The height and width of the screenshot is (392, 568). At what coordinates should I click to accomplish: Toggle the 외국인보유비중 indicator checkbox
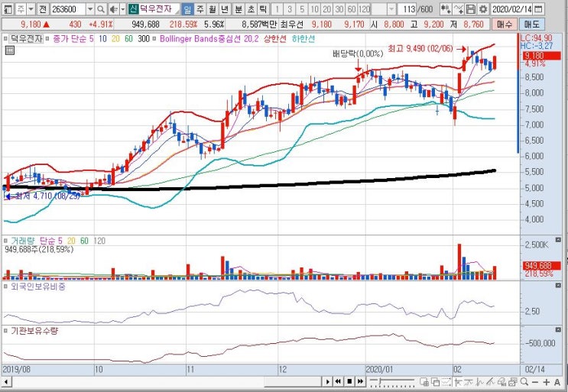[x=5, y=287]
